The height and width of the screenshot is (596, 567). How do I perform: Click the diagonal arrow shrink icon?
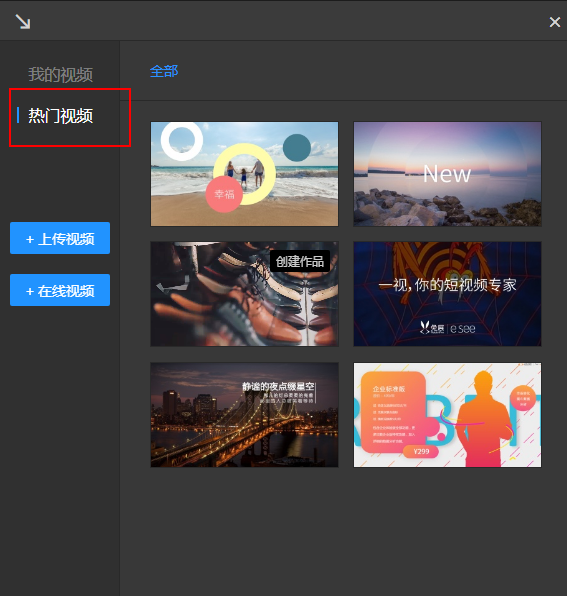click(23, 22)
